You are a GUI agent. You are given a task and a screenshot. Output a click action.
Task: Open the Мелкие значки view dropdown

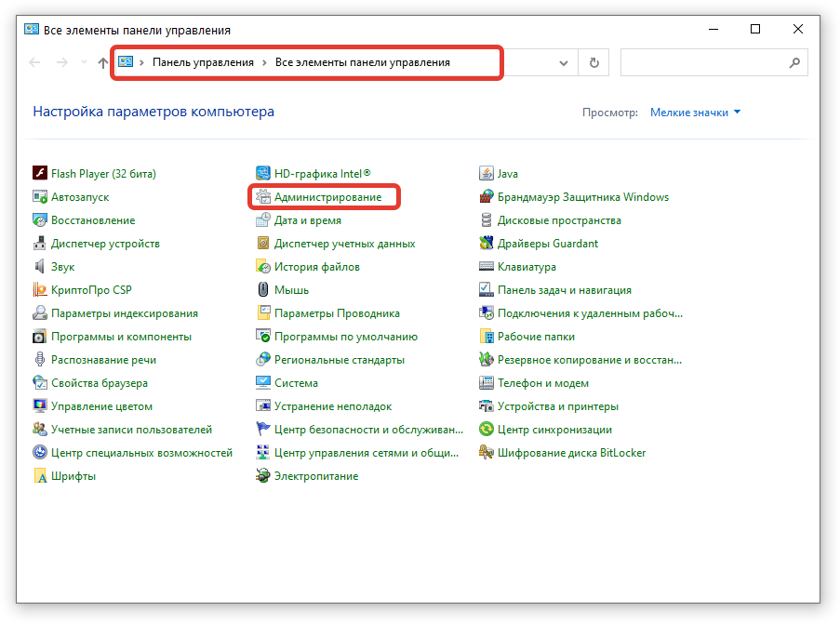click(695, 113)
